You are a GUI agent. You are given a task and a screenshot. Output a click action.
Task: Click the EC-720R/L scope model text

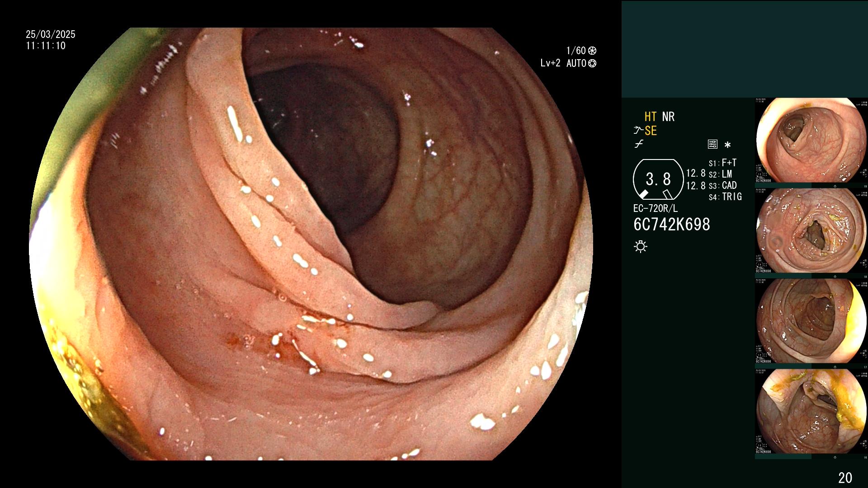[656, 208]
